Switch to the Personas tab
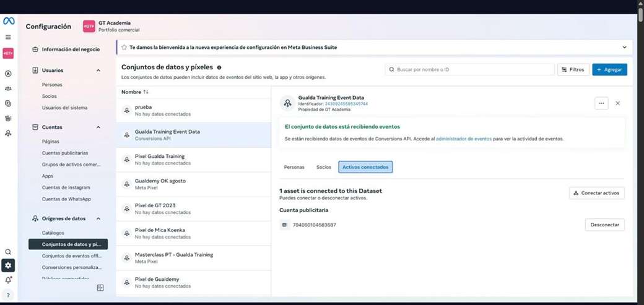644x305 pixels. click(294, 168)
